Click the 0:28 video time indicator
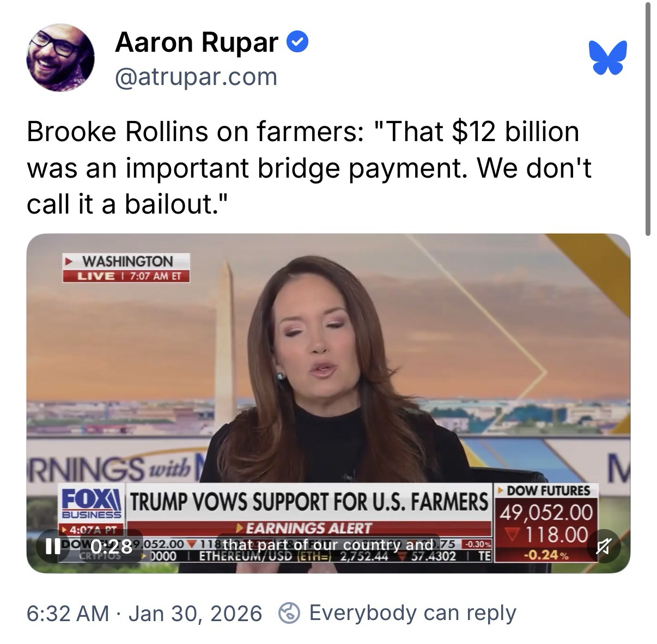This screenshot has height=644, width=657. coord(111,545)
